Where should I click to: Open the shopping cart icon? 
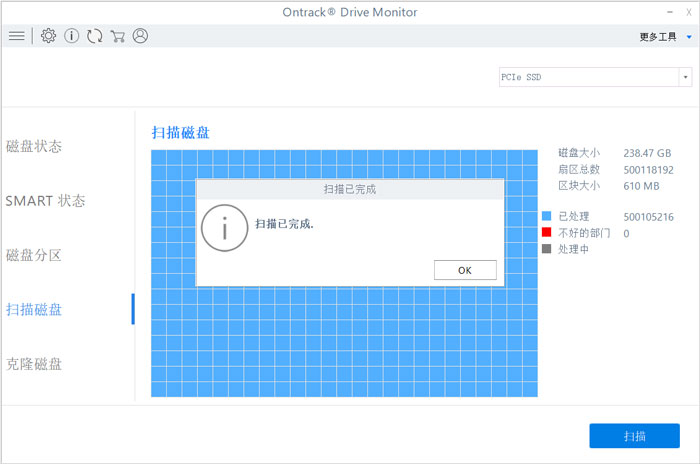[x=118, y=36]
